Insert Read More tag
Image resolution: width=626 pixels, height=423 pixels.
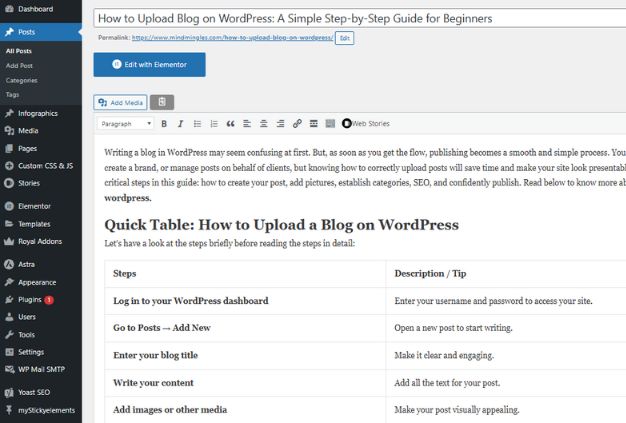click(x=314, y=124)
